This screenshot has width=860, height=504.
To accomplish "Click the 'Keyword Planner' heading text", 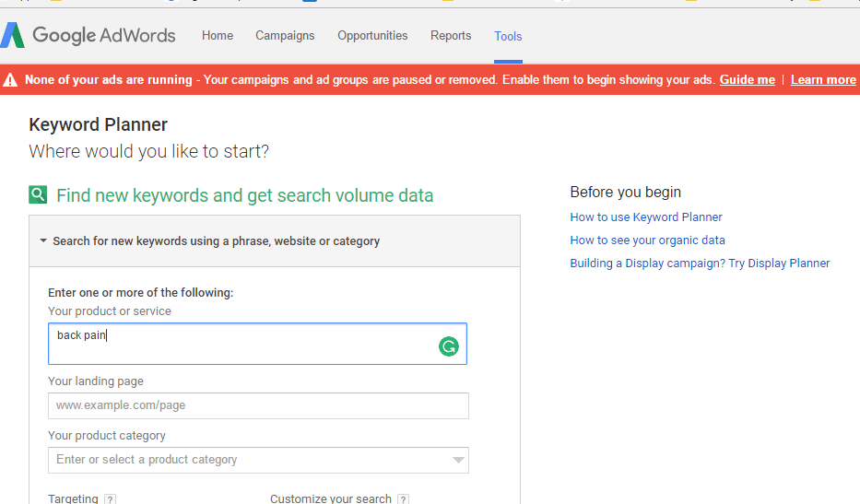I will click(x=99, y=124).
